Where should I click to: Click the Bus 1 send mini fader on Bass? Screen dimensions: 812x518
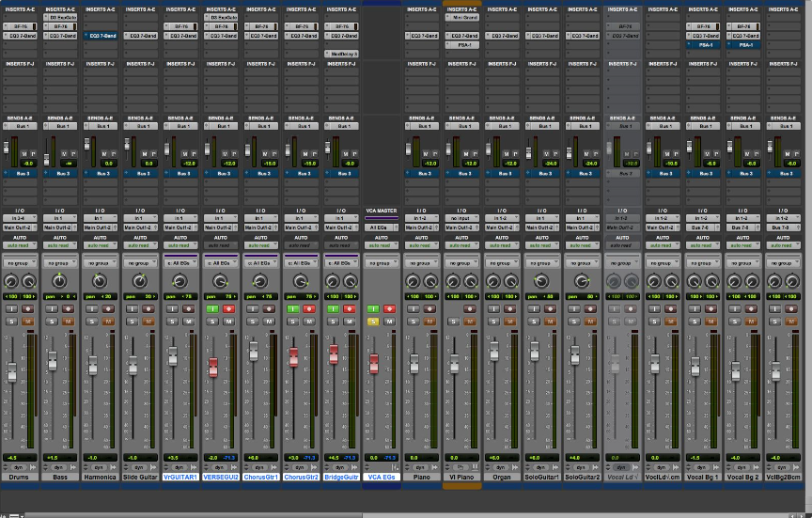tap(47, 159)
